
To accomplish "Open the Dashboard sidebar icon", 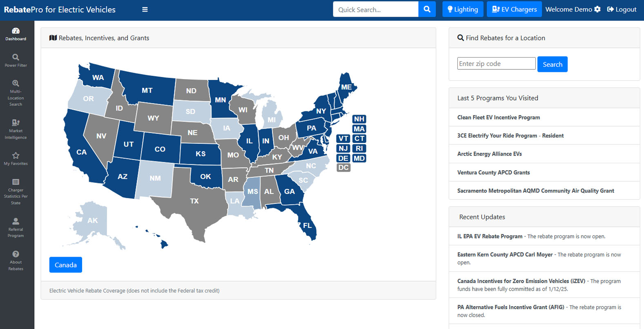I will click(16, 34).
